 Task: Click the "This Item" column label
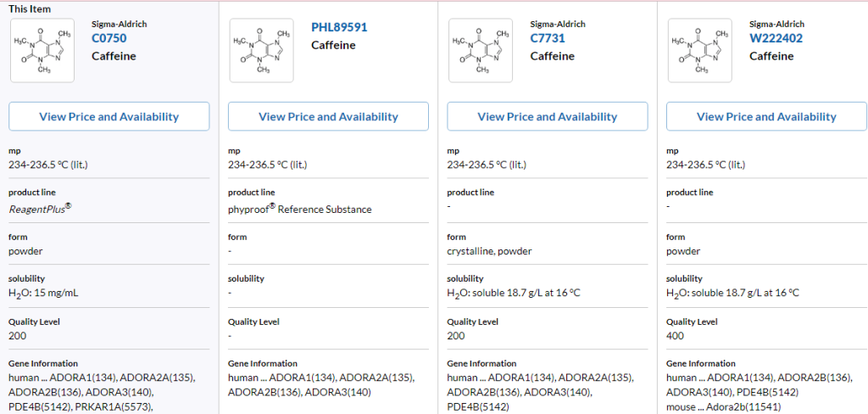click(x=30, y=8)
